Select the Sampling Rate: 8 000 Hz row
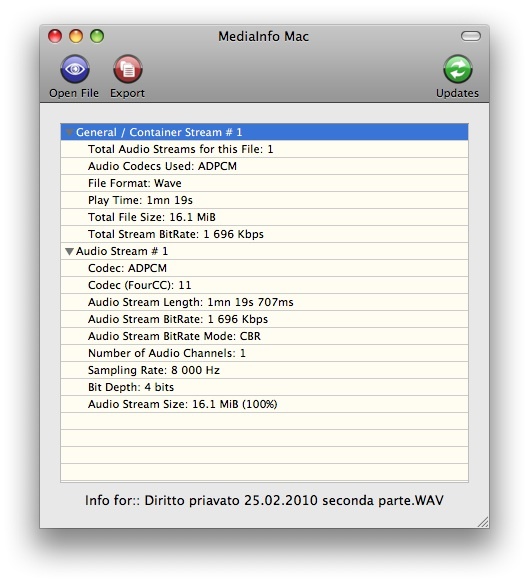The height and width of the screenshot is (583, 529). [264, 370]
